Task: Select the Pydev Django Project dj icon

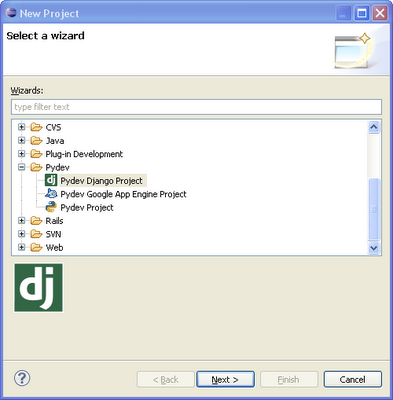Action: coord(51,180)
